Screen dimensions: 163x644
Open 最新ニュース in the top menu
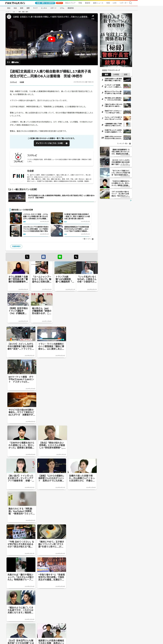(98, 3)
